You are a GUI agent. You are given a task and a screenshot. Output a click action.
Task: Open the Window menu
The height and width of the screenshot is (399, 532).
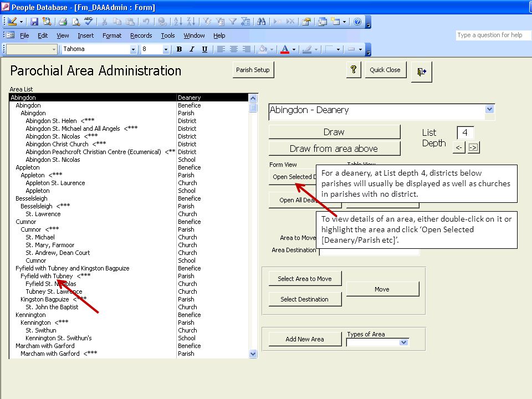(x=194, y=35)
